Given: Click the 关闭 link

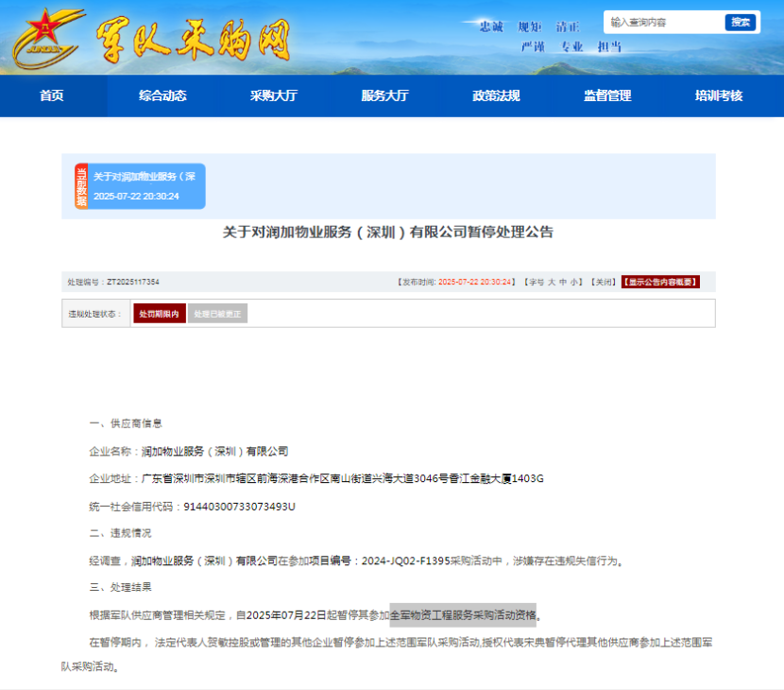Looking at the screenshot, I should 604,283.
